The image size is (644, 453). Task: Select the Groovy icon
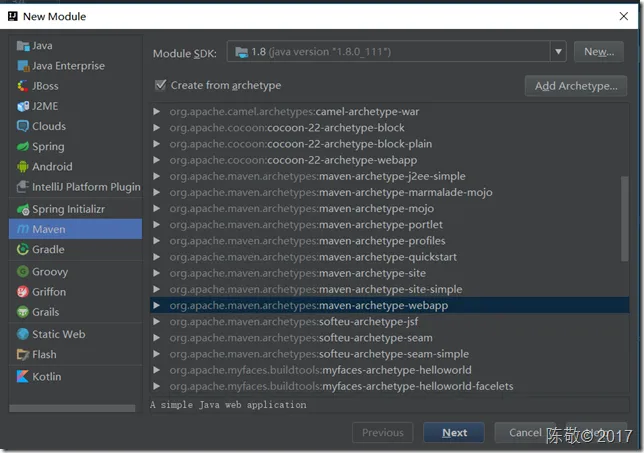coord(23,271)
